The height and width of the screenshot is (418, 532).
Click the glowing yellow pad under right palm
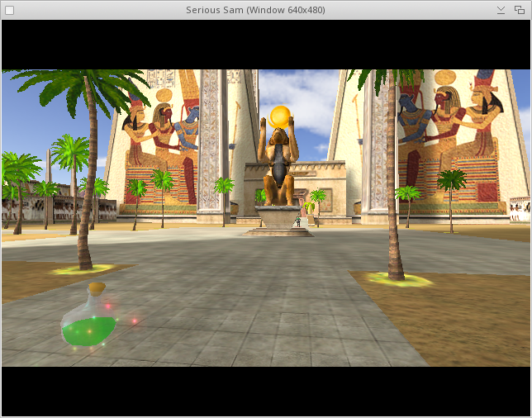click(400, 281)
